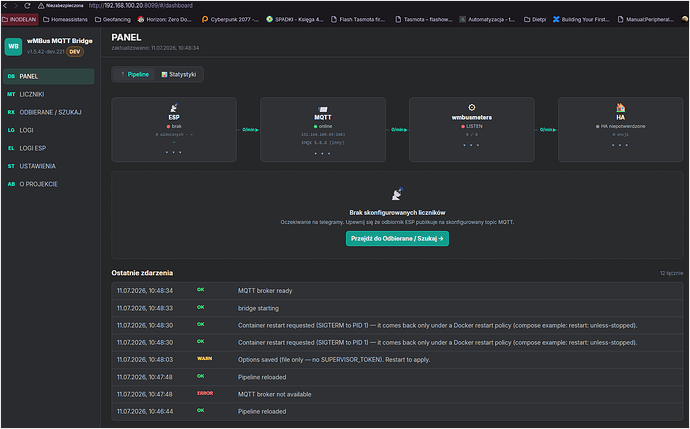
Task: Click the HA house icon
Action: pos(620,107)
